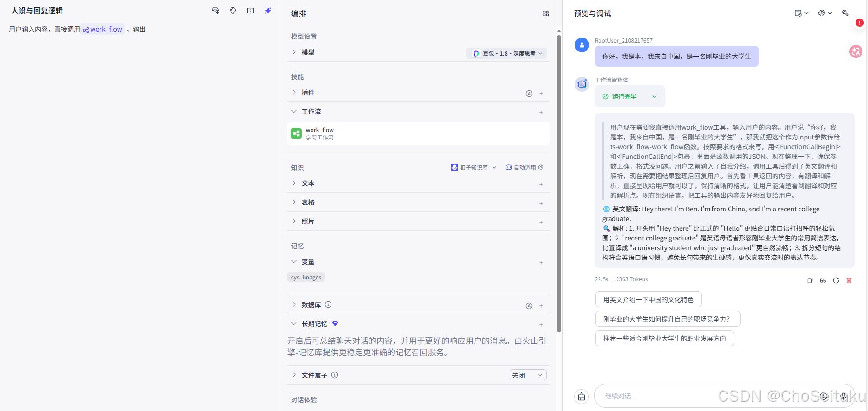Open the memory list dropdown in preview header

tap(801, 13)
